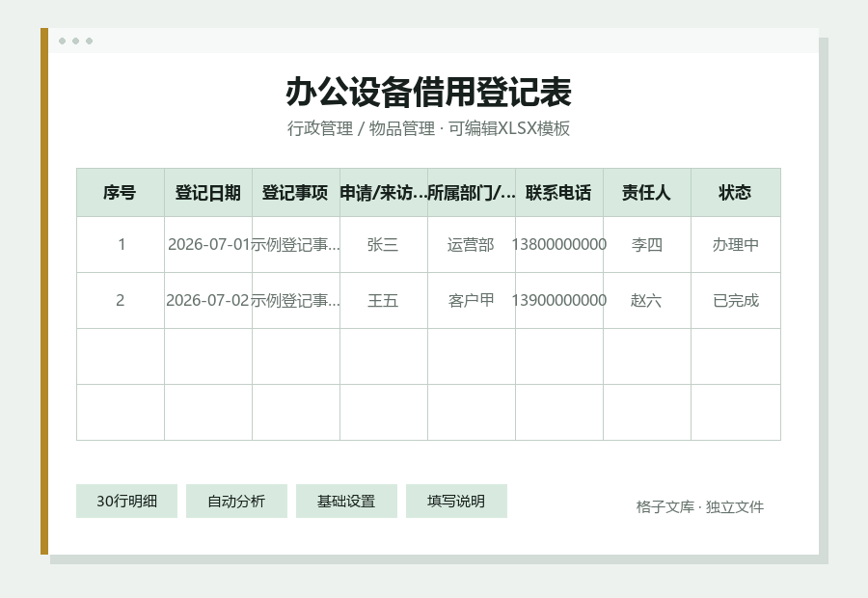Image resolution: width=868 pixels, height=598 pixels.
Task: Click the 登记日期 column header
Action: click(208, 192)
